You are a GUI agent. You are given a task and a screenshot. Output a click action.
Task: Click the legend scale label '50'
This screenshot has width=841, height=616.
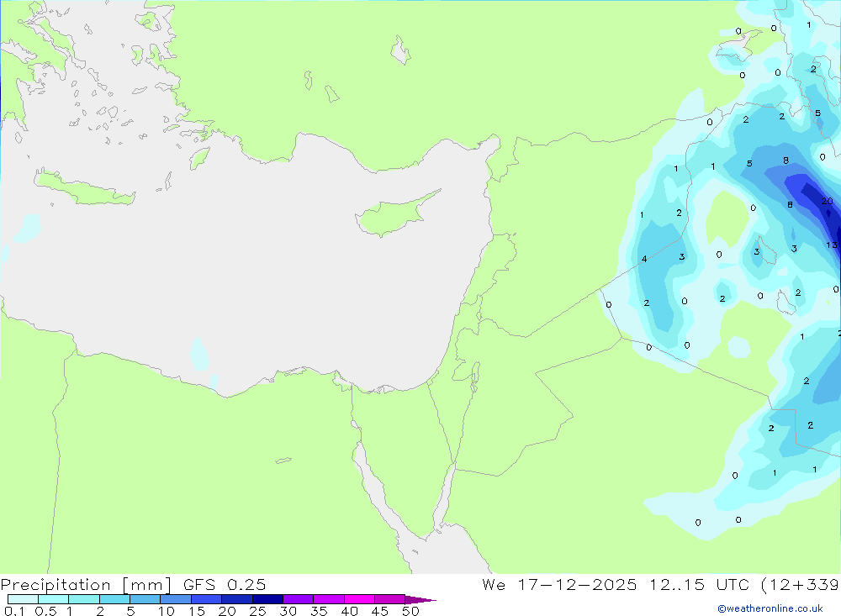[x=410, y=611]
